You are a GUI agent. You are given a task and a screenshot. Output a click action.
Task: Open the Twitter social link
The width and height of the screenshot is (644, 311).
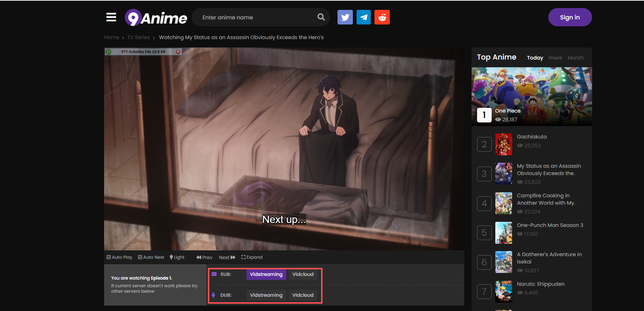coord(345,17)
